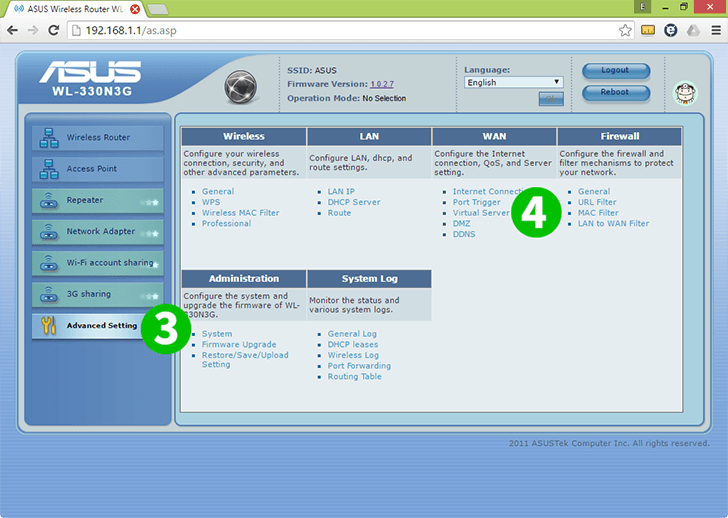
Task: Click the ASUS WL-330N3G logo
Action: 91,78
